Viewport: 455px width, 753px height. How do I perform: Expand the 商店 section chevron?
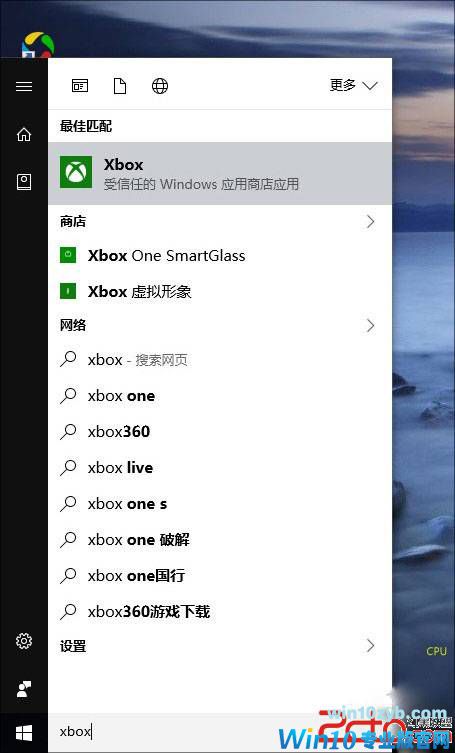point(370,221)
